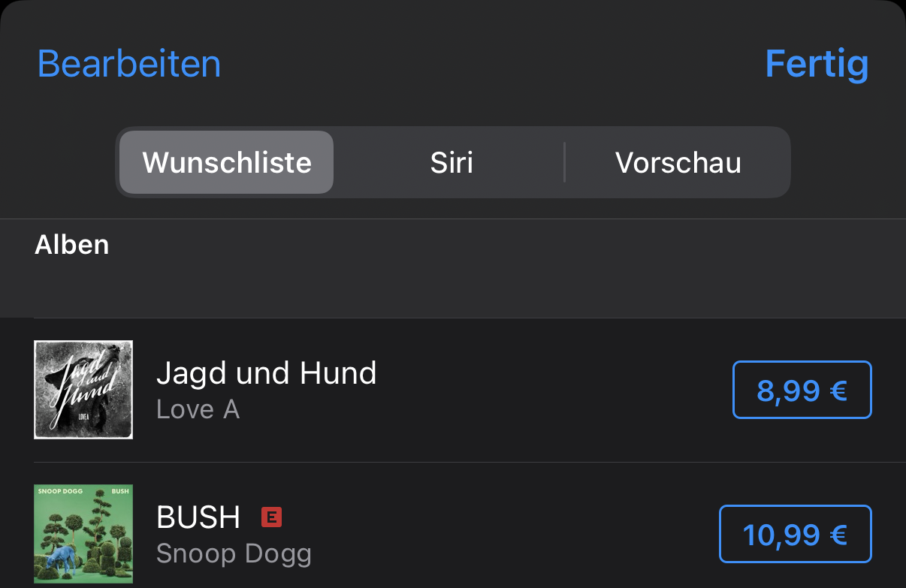Open the Vorschau tab

tap(678, 162)
